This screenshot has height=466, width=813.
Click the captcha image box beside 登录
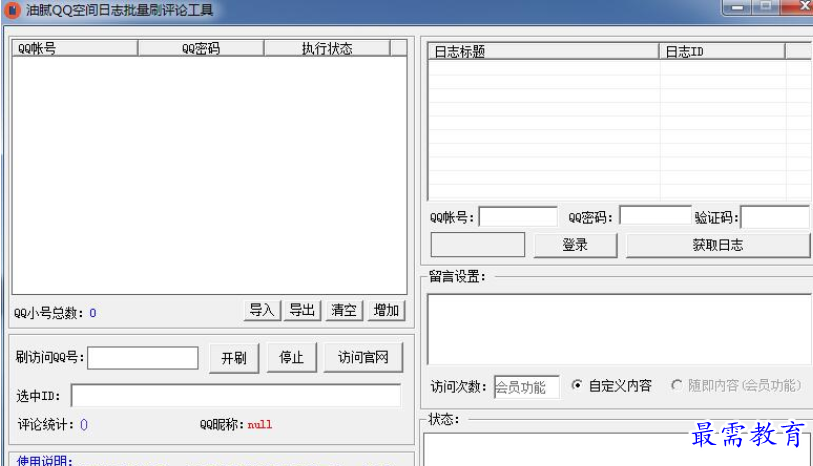coord(478,245)
